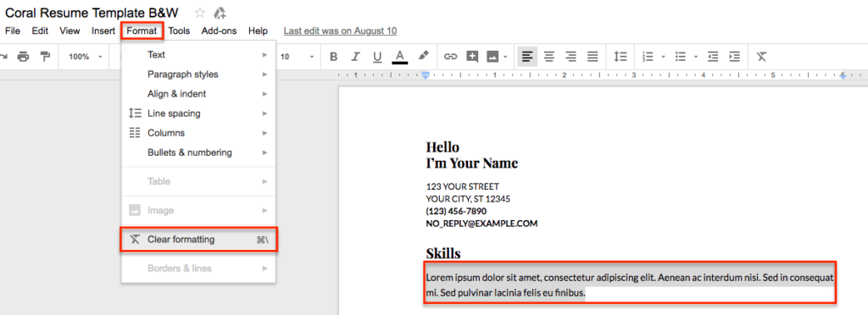Click 'Last edit was on August 10' link
The width and height of the screenshot is (868, 315).
340,31
